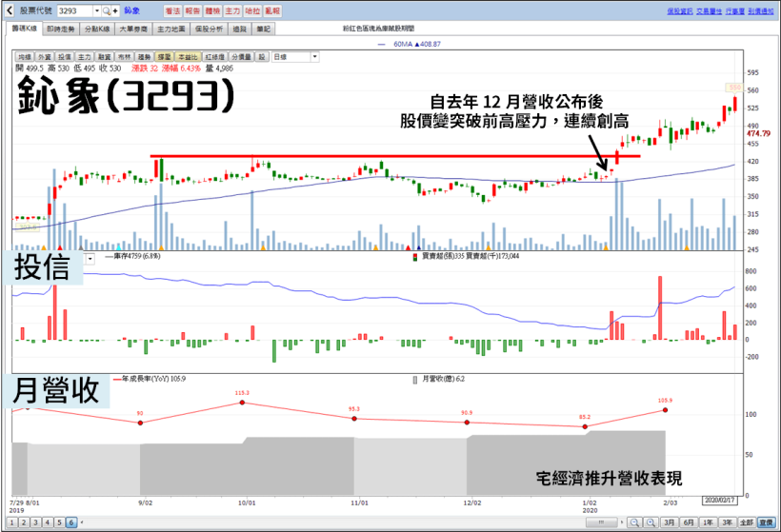Switch to the 追蹤 tab
Image resolution: width=781 pixels, height=532 pixels.
pyautogui.click(x=240, y=30)
